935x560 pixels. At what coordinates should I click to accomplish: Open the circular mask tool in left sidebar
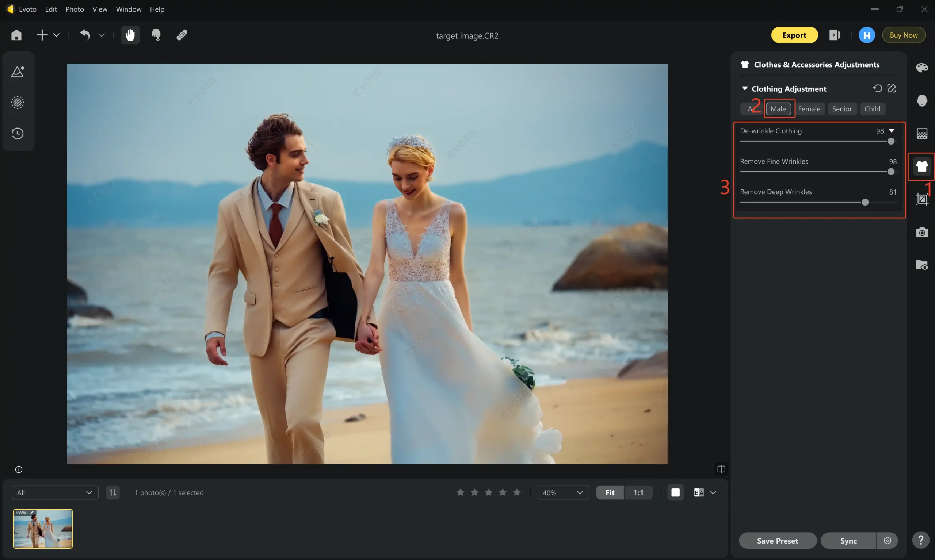pos(18,102)
